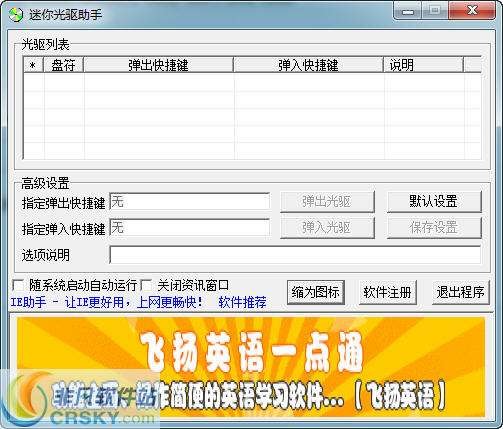Focus the 指定弹出快捷键 input field

(x=190, y=201)
